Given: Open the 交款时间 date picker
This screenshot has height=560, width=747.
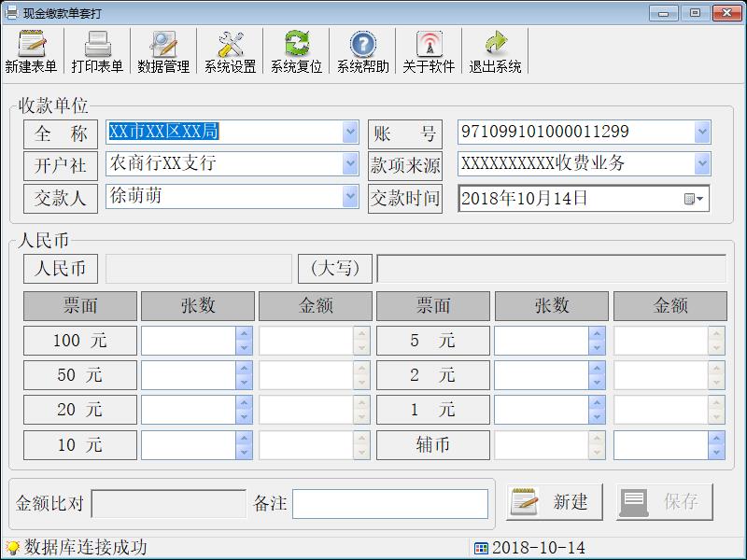Looking at the screenshot, I should coord(694,199).
